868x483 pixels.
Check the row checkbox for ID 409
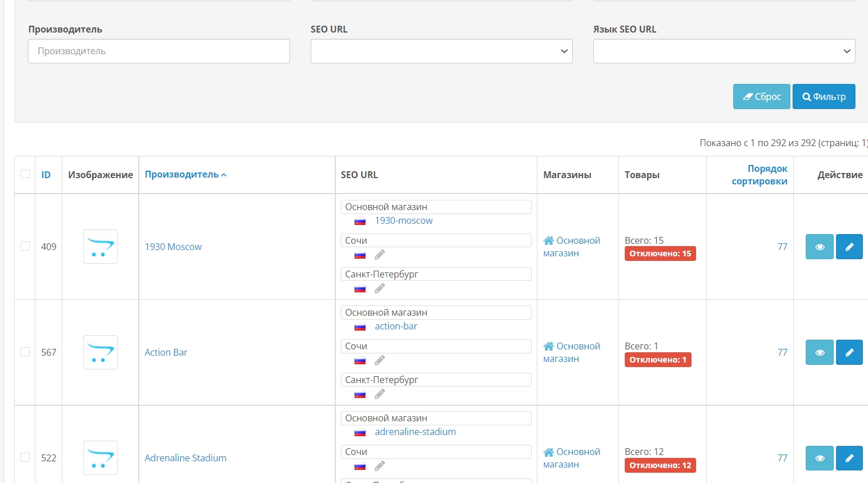pos(25,246)
